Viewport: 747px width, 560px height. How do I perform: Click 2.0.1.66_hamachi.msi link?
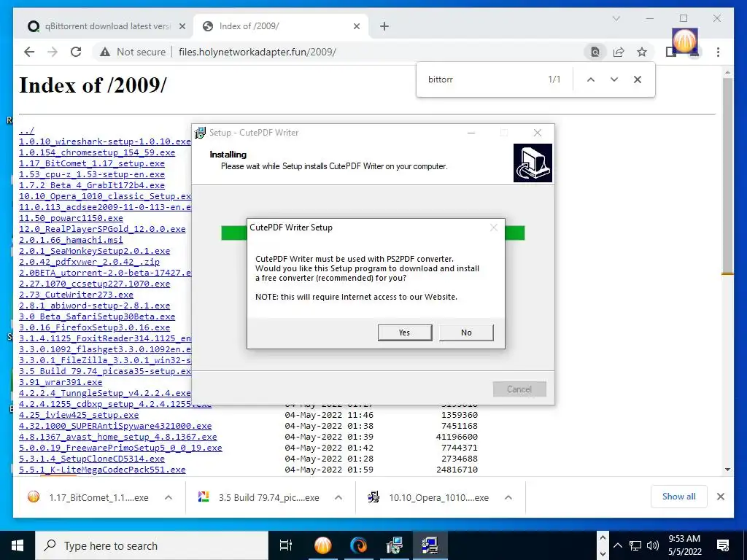(x=71, y=240)
